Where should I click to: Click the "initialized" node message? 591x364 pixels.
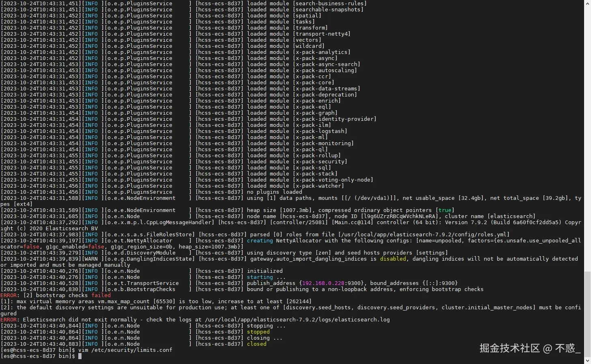point(264,271)
